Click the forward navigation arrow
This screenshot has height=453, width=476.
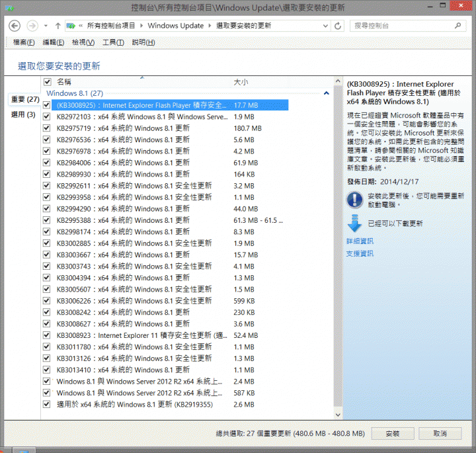32,26
